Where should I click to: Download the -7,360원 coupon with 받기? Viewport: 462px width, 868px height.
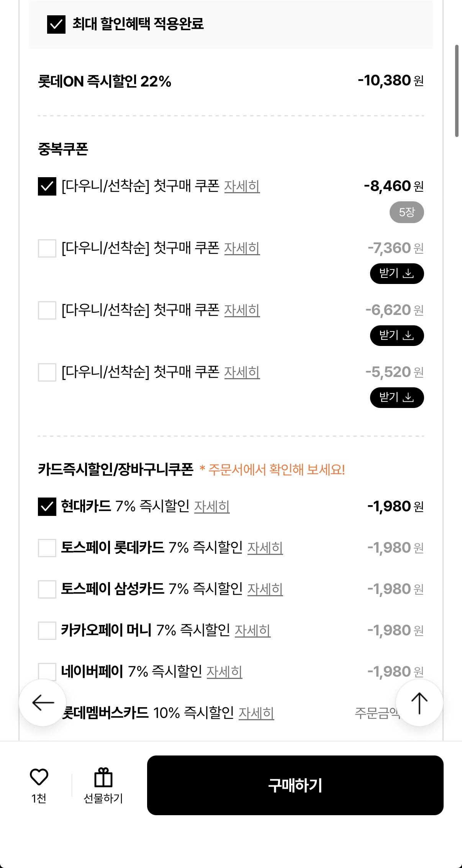pos(396,274)
